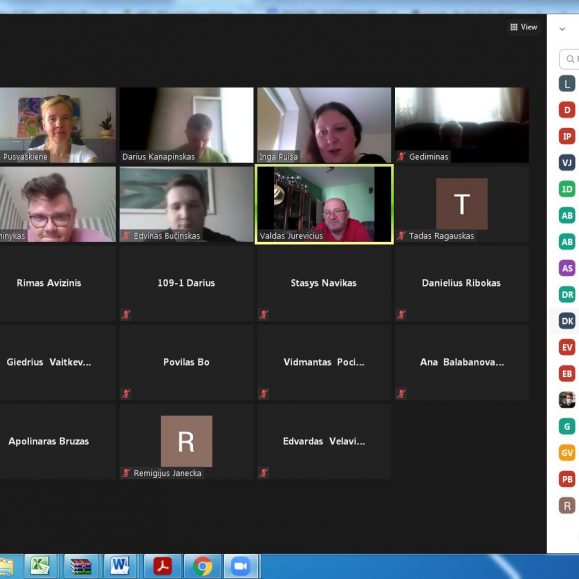This screenshot has height=579, width=579.
Task: Select Edvinas Bučinskas video tile
Action: pos(186,204)
